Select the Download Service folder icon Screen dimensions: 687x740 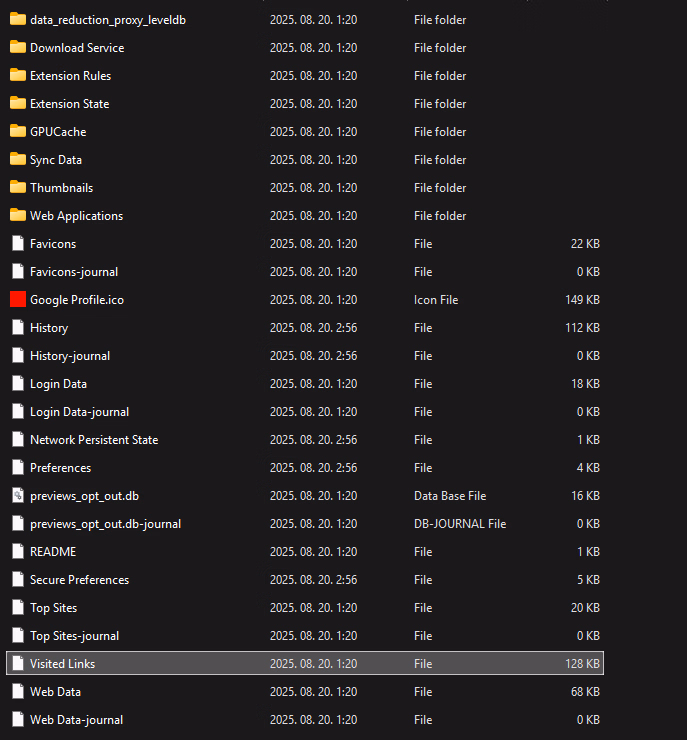click(x=17, y=47)
